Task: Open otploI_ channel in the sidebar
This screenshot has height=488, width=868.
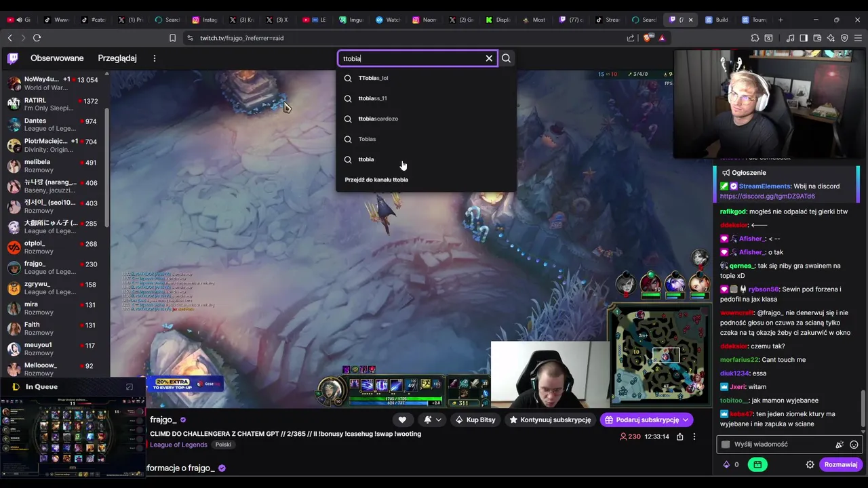Action: click(53, 247)
